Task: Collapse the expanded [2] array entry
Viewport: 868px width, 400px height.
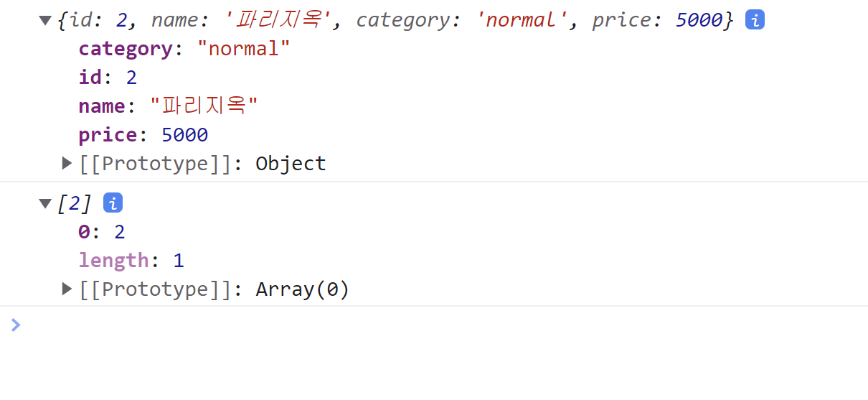Action: point(46,204)
